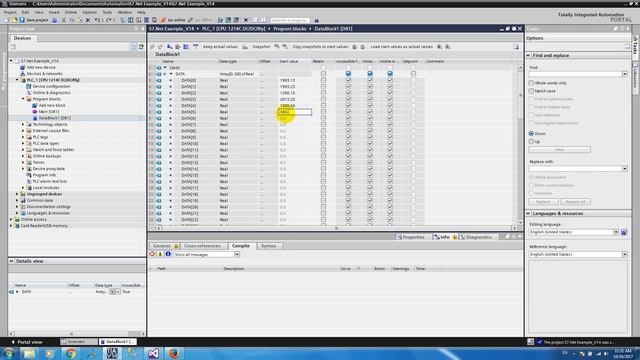
Task: Toggle Retain checkbox for DATA row
Action: (x=323, y=74)
